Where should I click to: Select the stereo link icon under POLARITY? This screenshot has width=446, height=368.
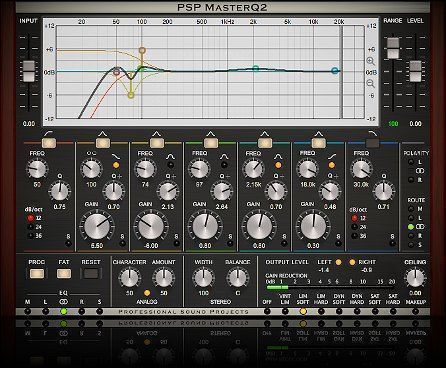coord(420,171)
